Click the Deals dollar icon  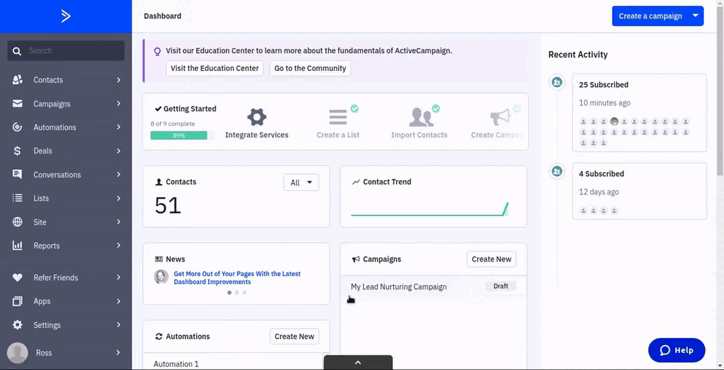[x=18, y=151]
